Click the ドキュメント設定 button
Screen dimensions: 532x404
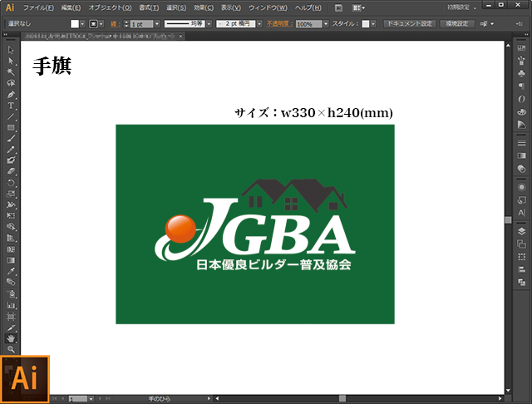click(410, 24)
